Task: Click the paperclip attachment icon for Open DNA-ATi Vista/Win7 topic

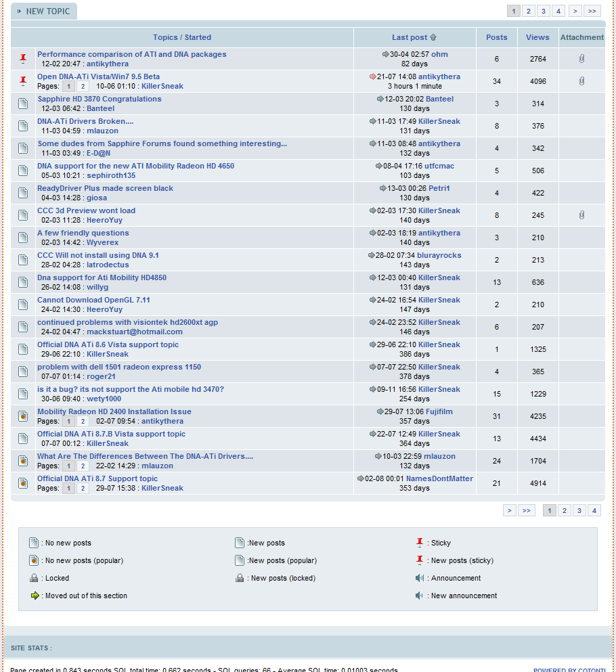Action: [x=581, y=81]
